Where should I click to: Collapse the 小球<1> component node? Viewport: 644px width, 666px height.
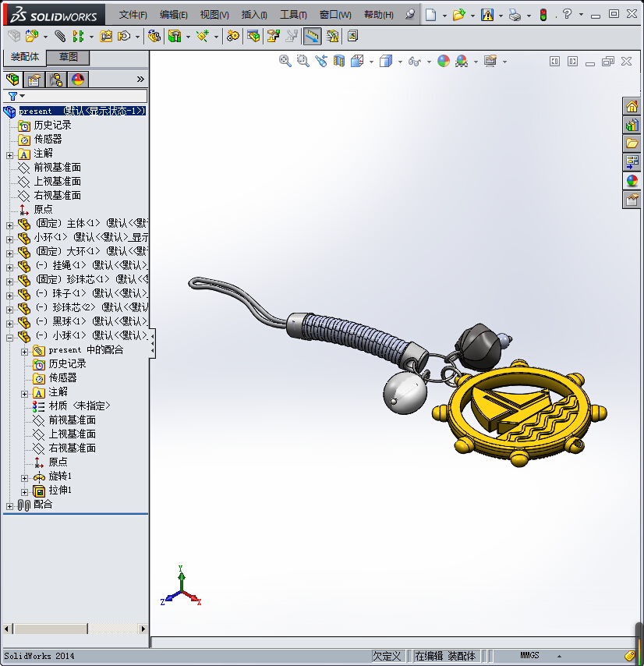click(x=10, y=338)
